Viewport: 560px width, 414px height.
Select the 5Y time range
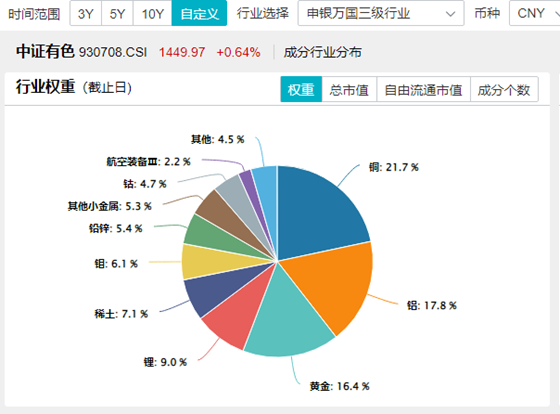(x=117, y=14)
